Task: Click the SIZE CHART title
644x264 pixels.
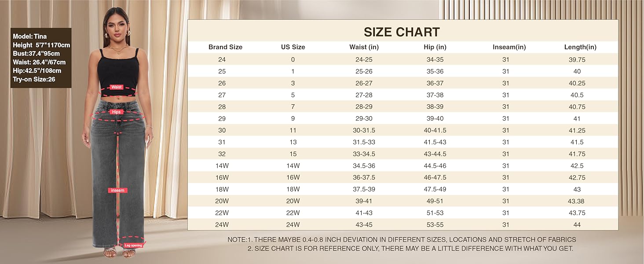Action: pyautogui.click(x=402, y=32)
